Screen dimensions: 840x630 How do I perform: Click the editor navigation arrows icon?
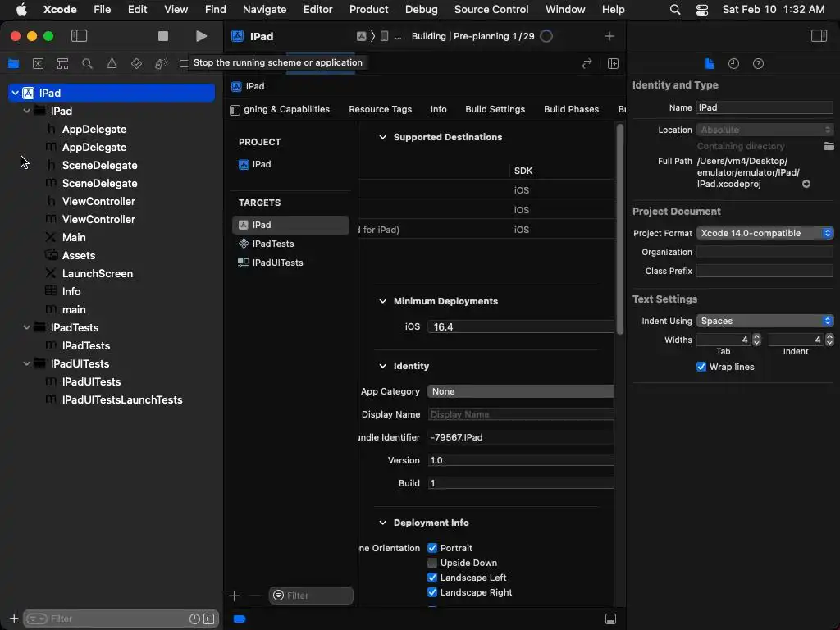[587, 64]
